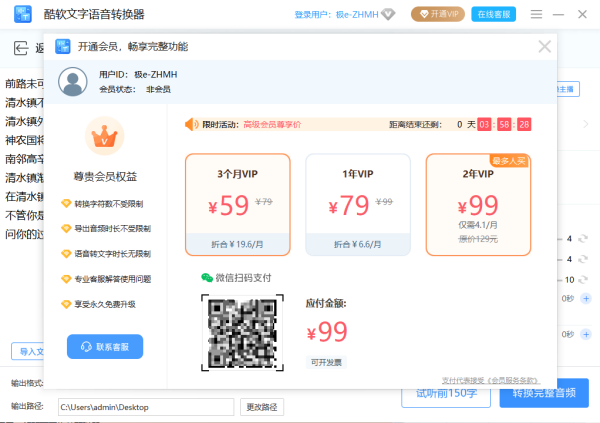This screenshot has height=423, width=600.
Task: Click the back arrow icon in main window
Action: 21,48
